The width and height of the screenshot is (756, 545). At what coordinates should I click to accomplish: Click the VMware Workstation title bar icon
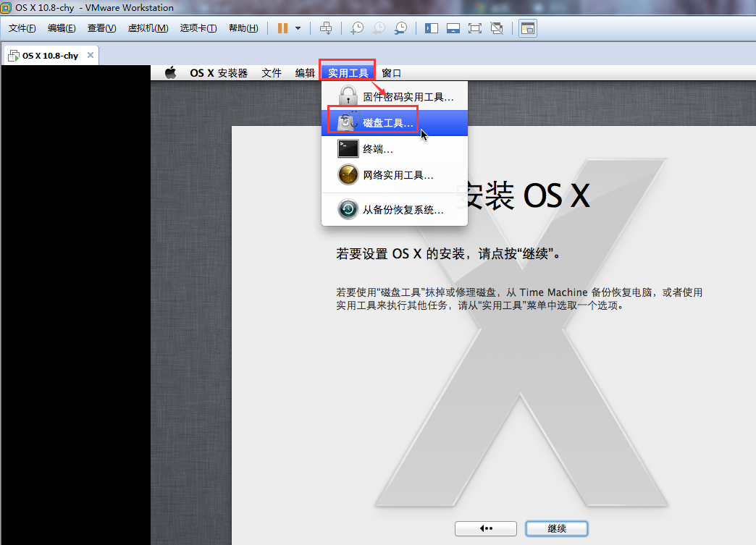6,7
